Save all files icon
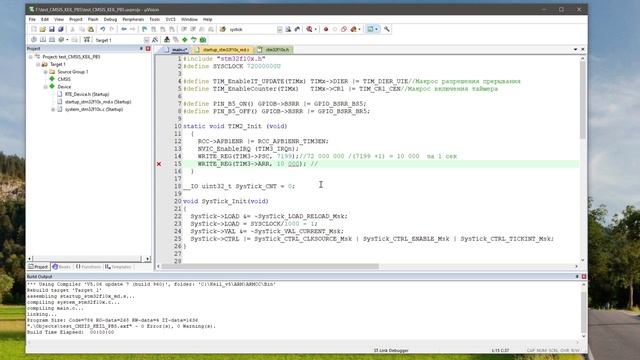Viewport: 640px width, 360px height. click(61, 29)
